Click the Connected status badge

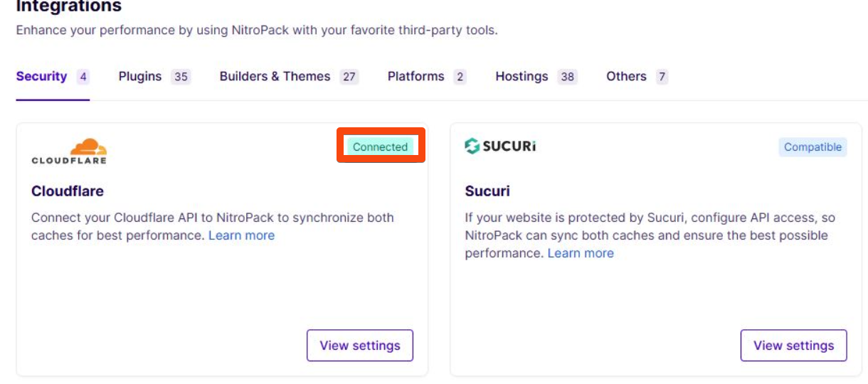[380, 147]
